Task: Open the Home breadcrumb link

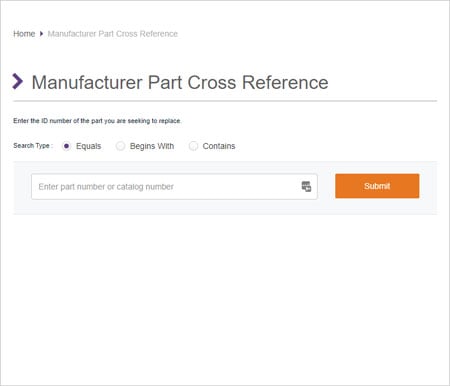Action: coord(24,34)
